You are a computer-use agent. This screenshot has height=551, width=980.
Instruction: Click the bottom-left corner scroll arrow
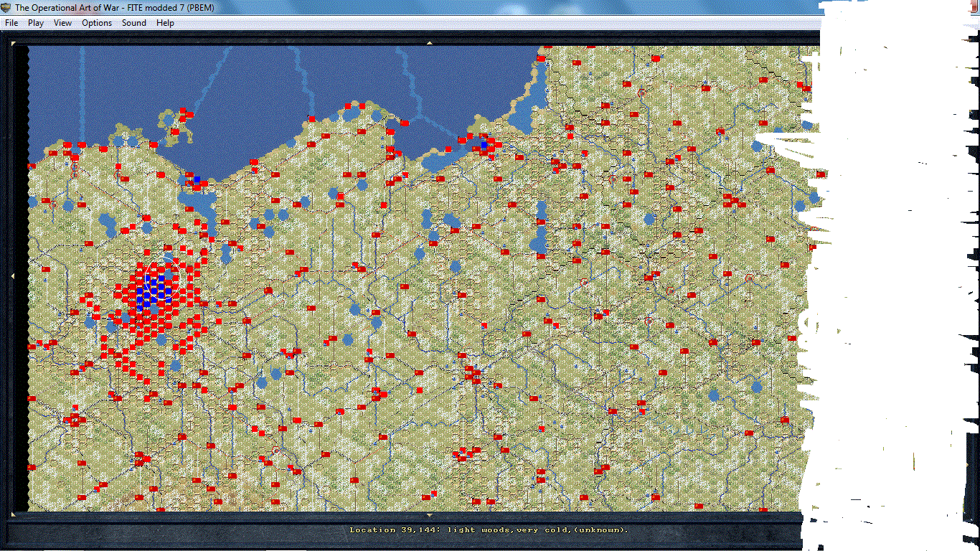tap(13, 514)
